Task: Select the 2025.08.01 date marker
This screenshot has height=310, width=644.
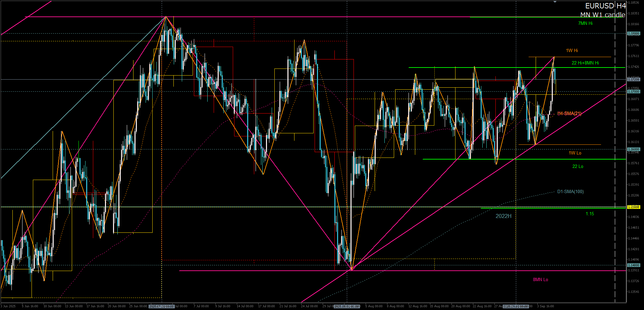Action: pyautogui.click(x=347, y=306)
